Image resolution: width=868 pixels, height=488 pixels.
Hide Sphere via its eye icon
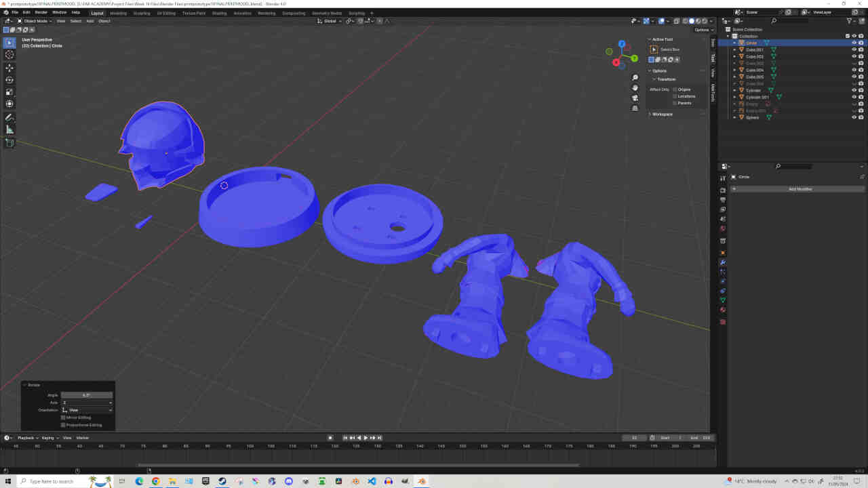[x=854, y=117]
